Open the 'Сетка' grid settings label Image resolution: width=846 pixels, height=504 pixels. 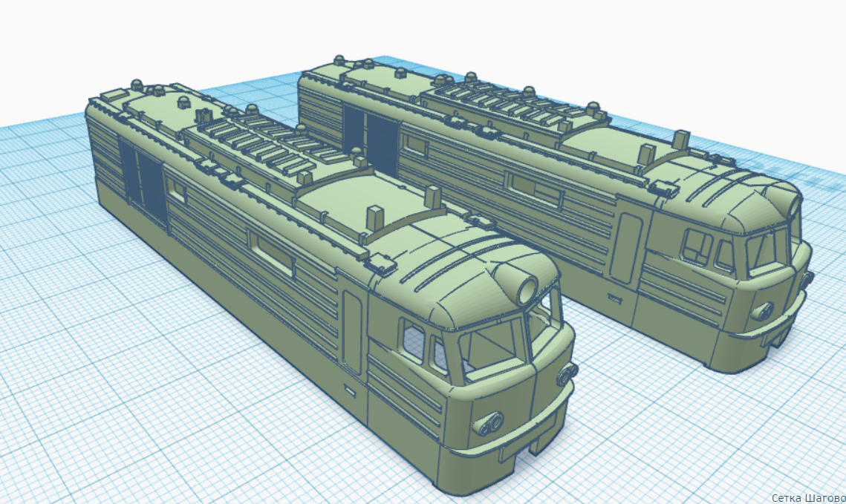pos(787,498)
